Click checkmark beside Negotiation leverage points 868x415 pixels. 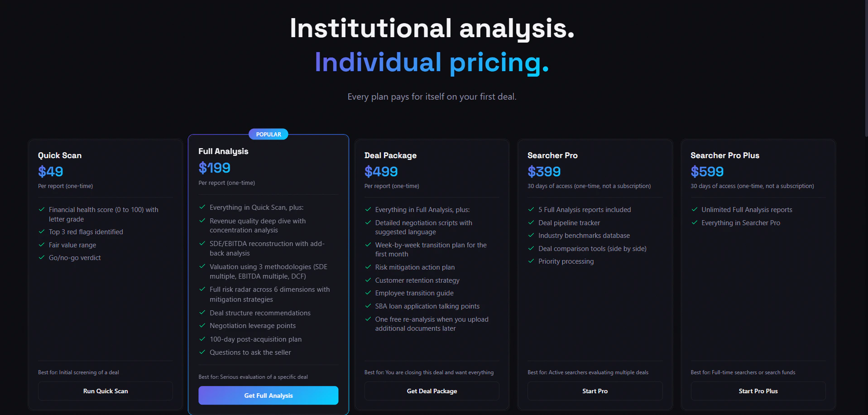(x=202, y=325)
